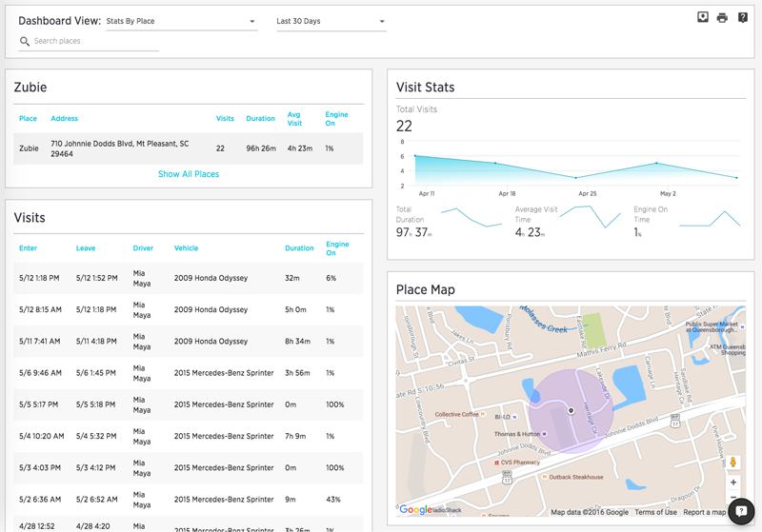Click the Thomas & Hutton label on map
Screen dimensions: 762x532
(x=520, y=434)
